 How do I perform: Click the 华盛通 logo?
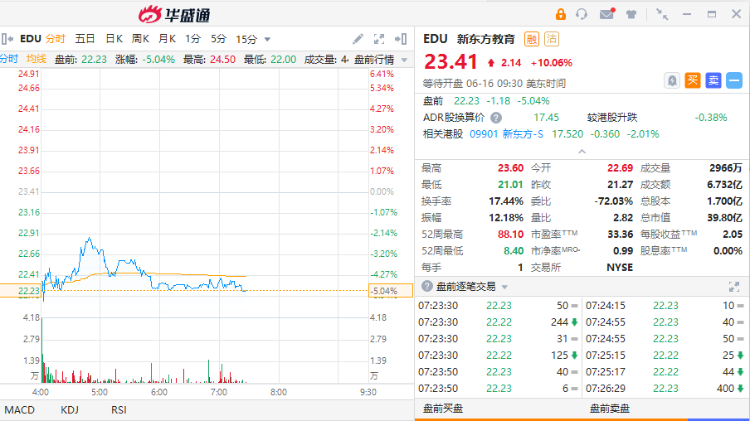175,14
